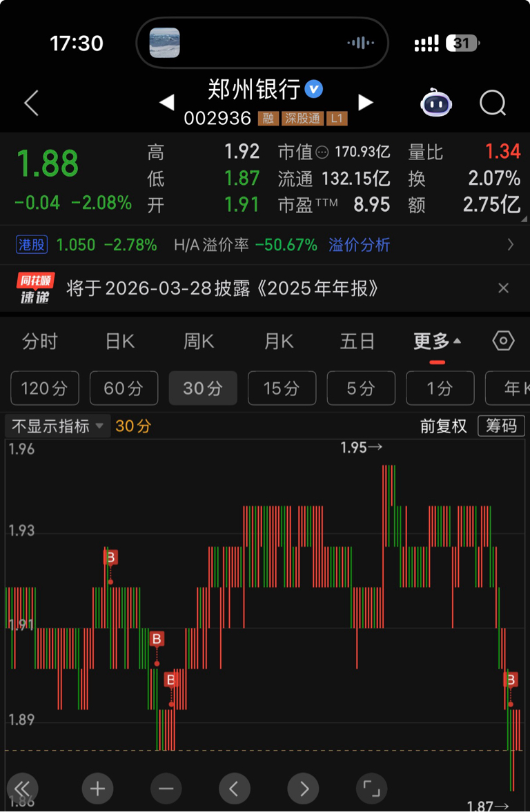Expand the quote details corner triangle
Image resolution: width=530 pixels, height=812 pixels.
coord(524,219)
